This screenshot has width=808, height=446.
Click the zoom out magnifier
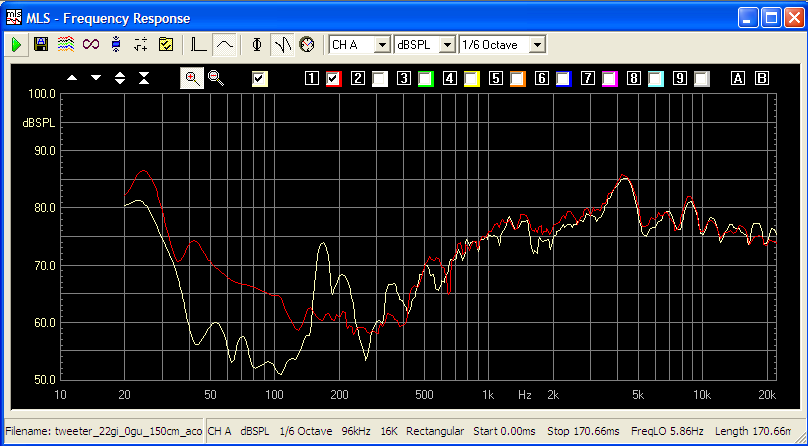216,78
